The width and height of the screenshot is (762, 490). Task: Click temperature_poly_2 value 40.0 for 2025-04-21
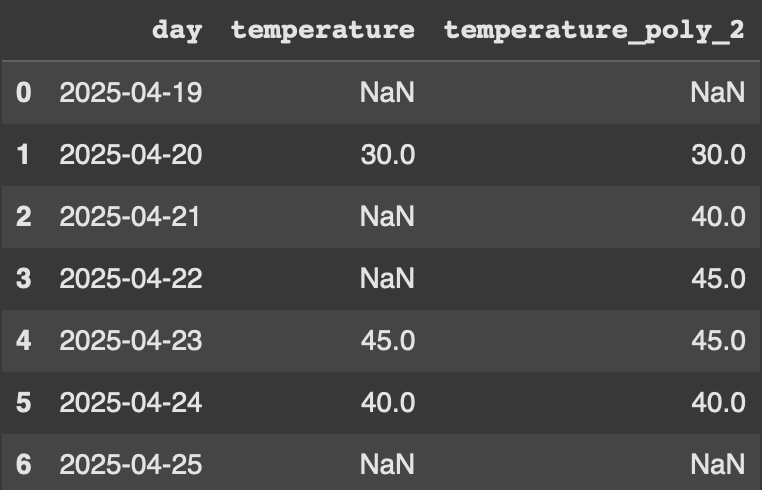[x=718, y=216]
